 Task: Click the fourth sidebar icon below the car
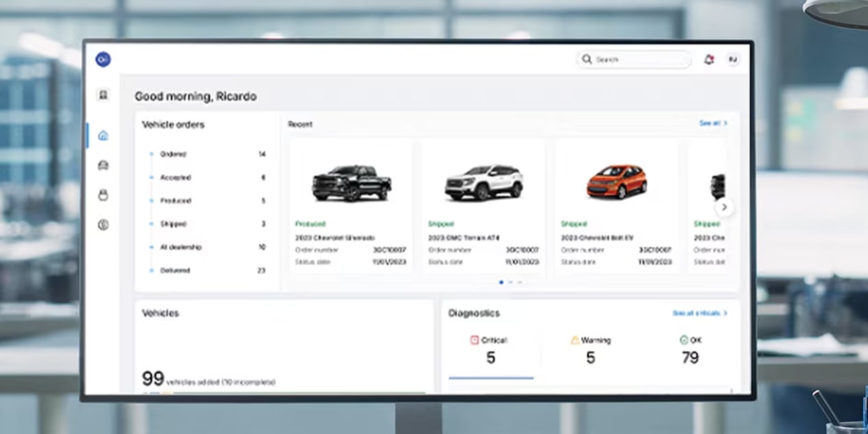103,195
